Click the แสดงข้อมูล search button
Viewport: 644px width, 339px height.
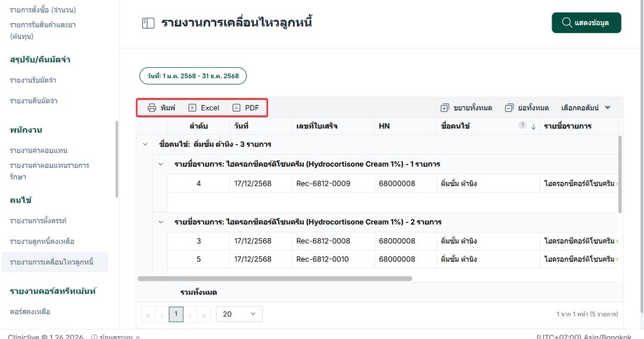coord(586,22)
